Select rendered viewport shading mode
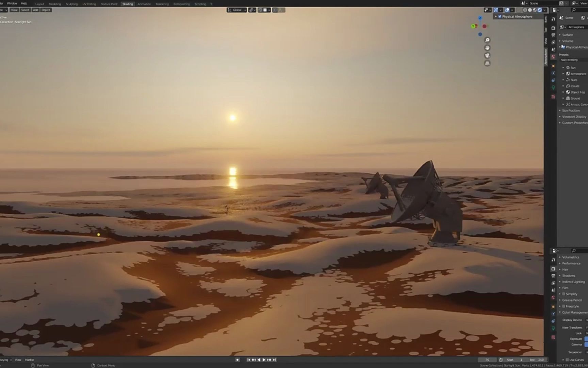588x368 pixels. coord(539,10)
